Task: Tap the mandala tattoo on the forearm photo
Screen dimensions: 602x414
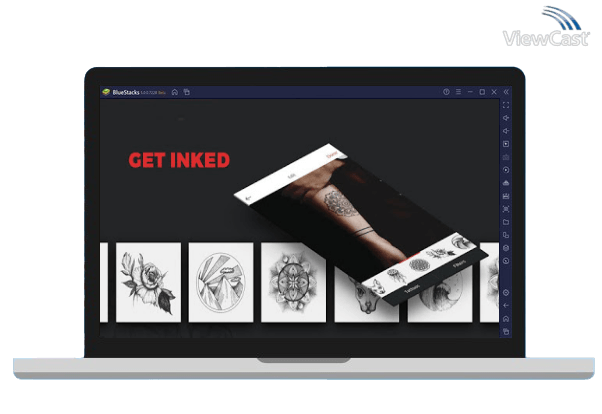Action: tap(340, 203)
